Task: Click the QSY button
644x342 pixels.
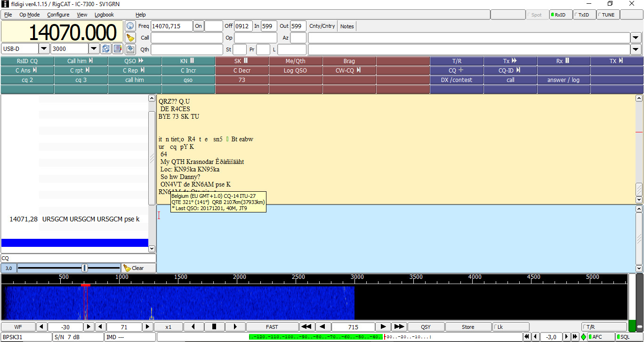Action: pos(426,327)
